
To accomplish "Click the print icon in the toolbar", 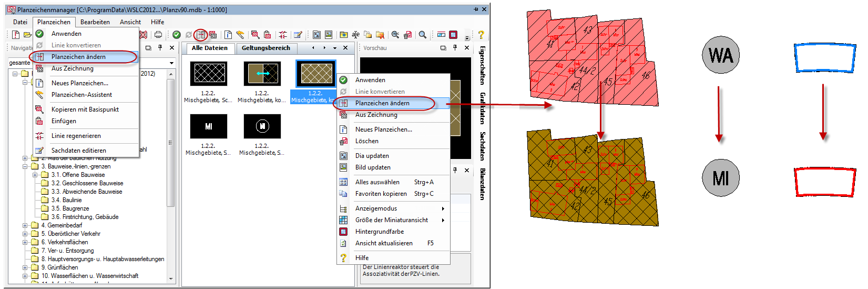I will [158, 35].
